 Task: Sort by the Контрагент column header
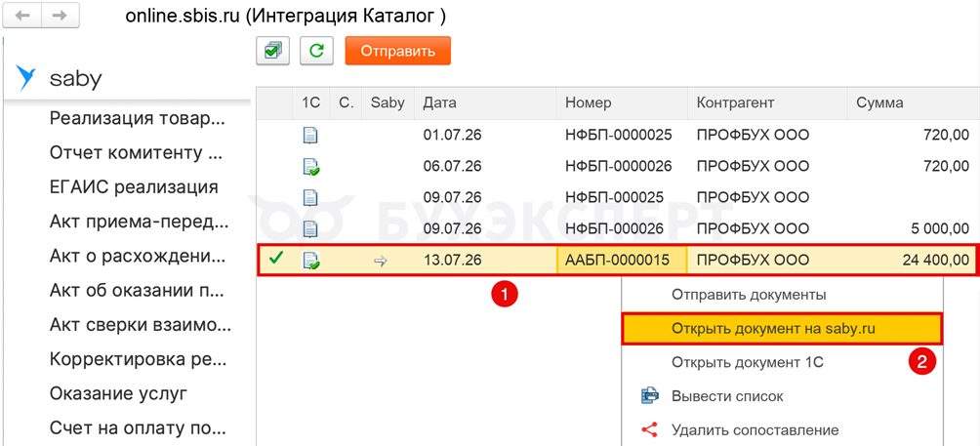[x=767, y=103]
